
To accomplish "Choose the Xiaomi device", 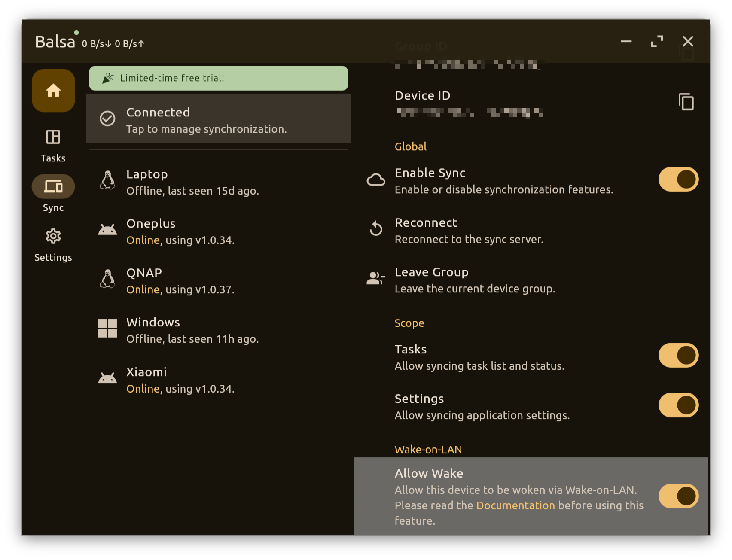I will pyautogui.click(x=218, y=380).
